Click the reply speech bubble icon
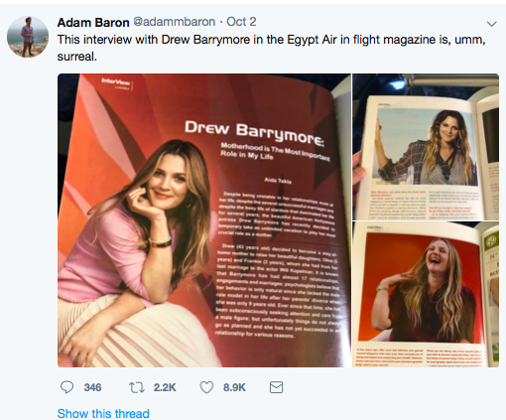The width and height of the screenshot is (506, 420). [66, 387]
